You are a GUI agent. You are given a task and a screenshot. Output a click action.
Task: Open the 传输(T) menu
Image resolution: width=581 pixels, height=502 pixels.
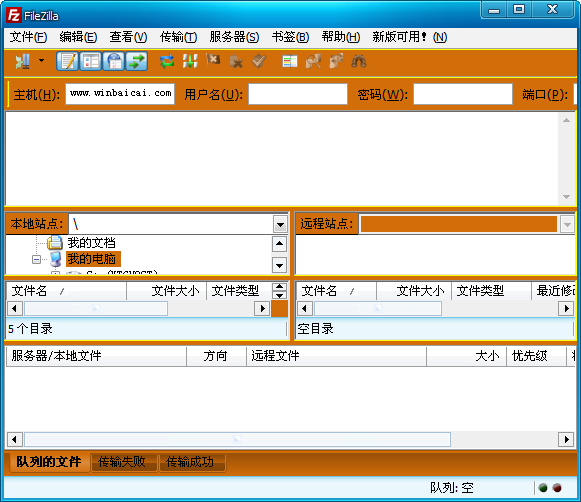178,37
